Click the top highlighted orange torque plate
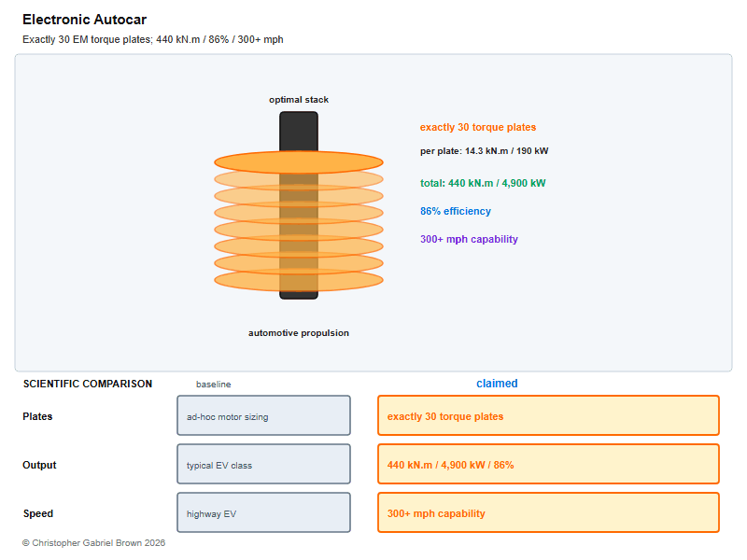This screenshot has height=560, width=747. click(x=299, y=162)
